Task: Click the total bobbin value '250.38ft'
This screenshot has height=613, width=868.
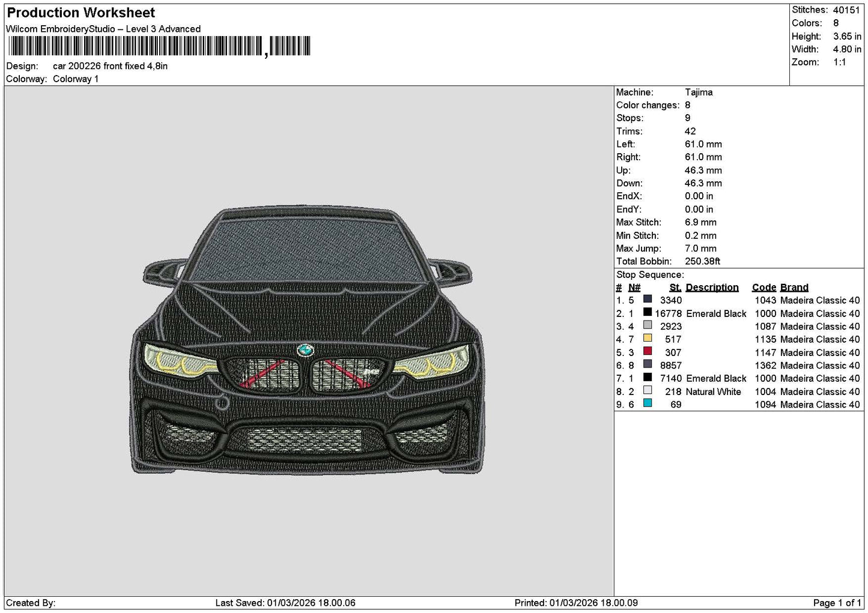Action: [x=702, y=261]
